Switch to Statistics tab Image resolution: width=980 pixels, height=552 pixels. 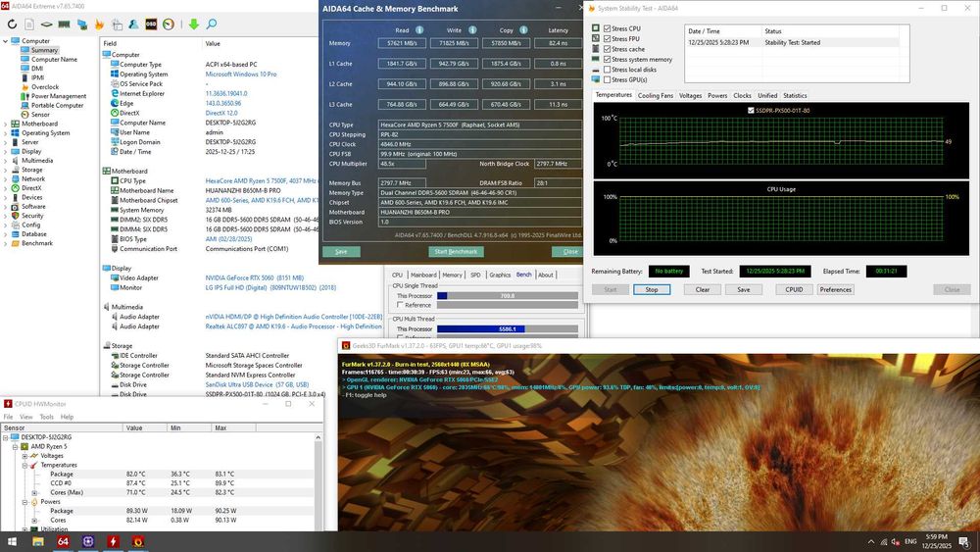(x=795, y=96)
